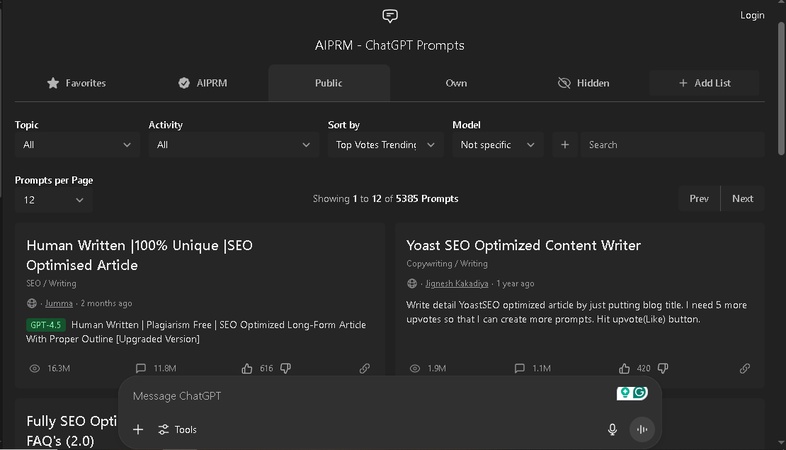Go to Next page of prompts
786x450 pixels.
(x=742, y=198)
